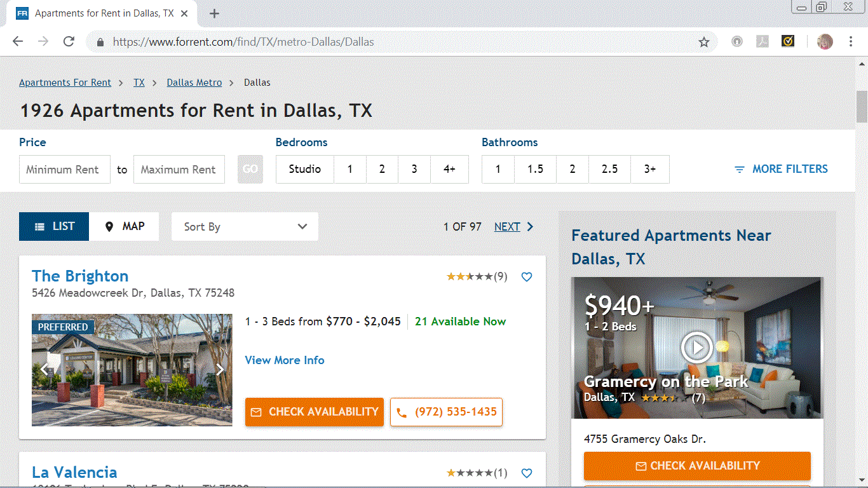Click the "4755 Gramercy Oaks Dr." address

point(645,439)
